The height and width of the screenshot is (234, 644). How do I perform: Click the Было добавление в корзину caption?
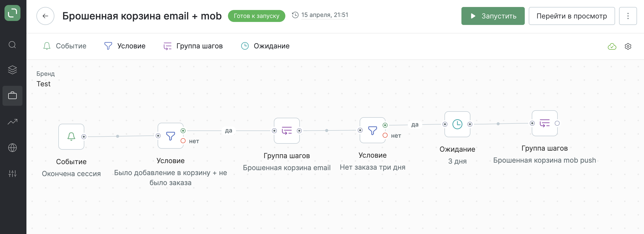click(171, 178)
